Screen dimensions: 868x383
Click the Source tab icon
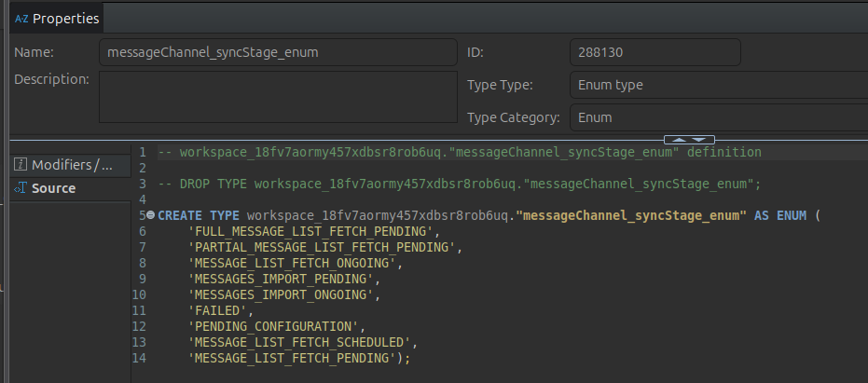pos(21,188)
